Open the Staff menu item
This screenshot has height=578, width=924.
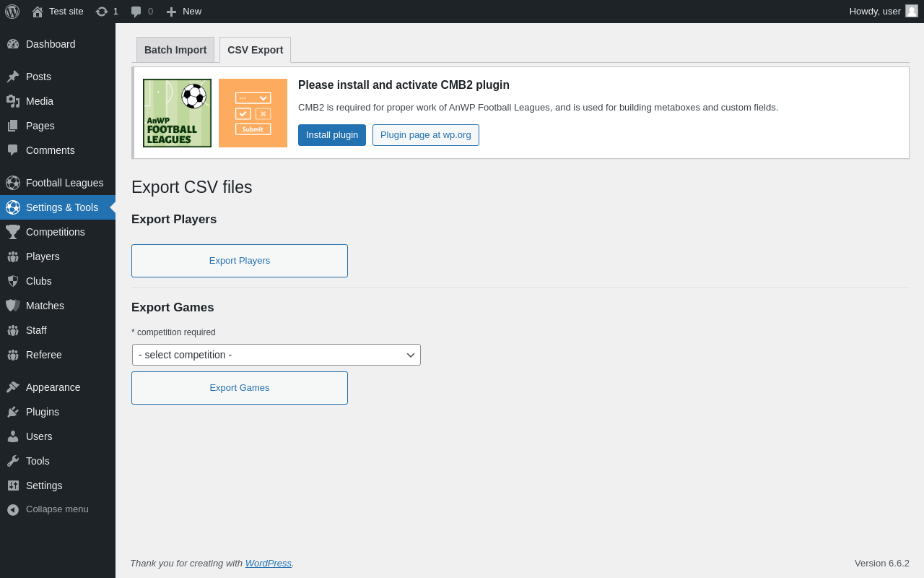[x=58, y=330]
